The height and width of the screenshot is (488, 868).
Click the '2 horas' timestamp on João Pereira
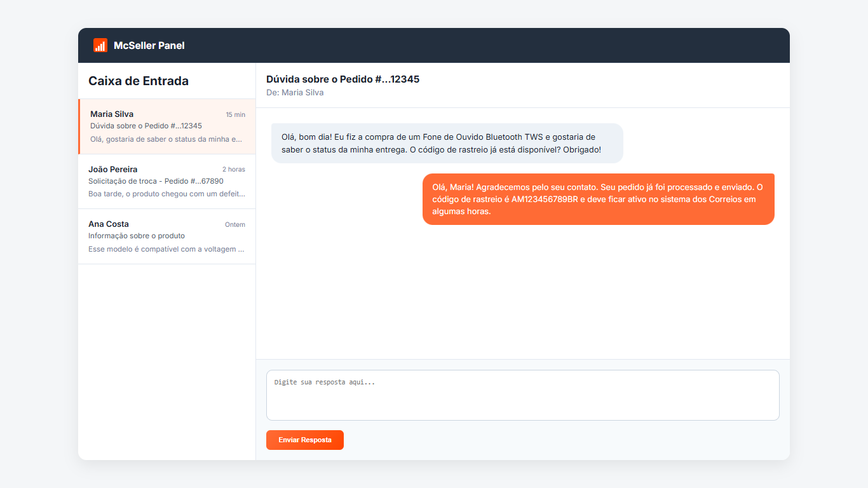coord(233,170)
